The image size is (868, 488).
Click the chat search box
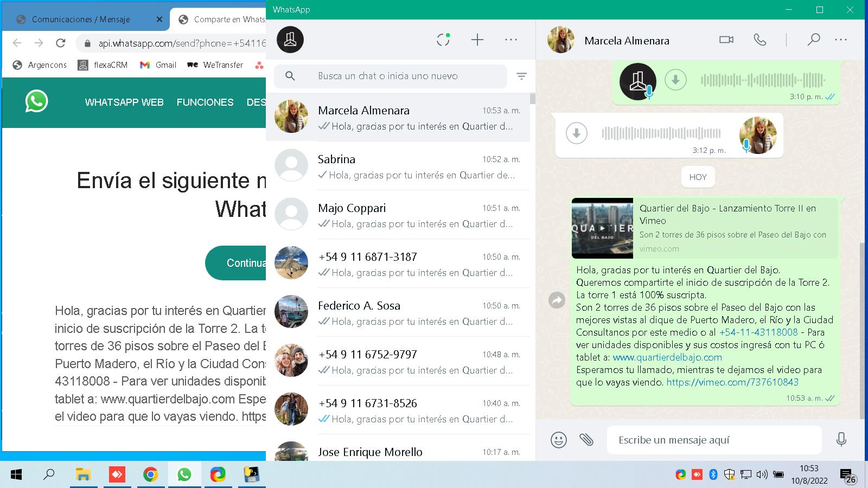tap(391, 76)
